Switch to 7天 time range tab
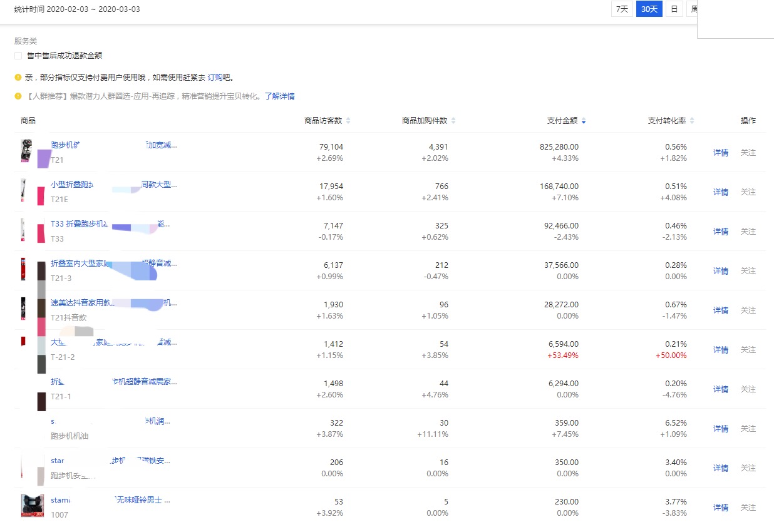 click(x=622, y=9)
